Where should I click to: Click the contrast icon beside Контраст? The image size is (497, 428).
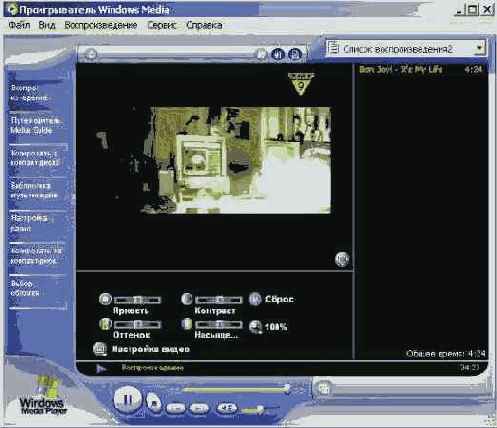(187, 299)
